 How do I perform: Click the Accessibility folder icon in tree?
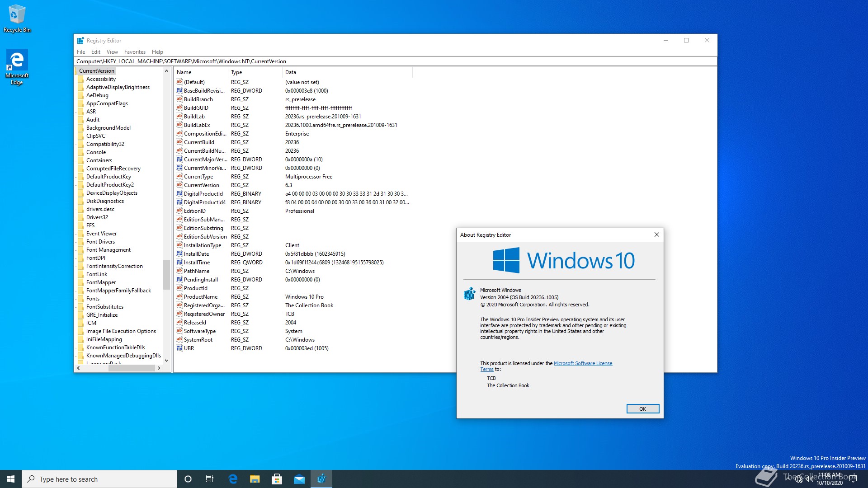81,79
